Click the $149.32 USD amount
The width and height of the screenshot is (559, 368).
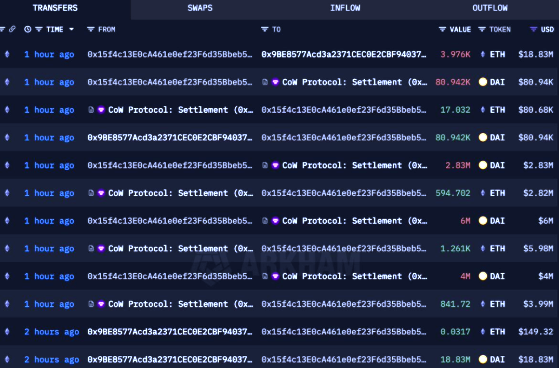[536, 332]
